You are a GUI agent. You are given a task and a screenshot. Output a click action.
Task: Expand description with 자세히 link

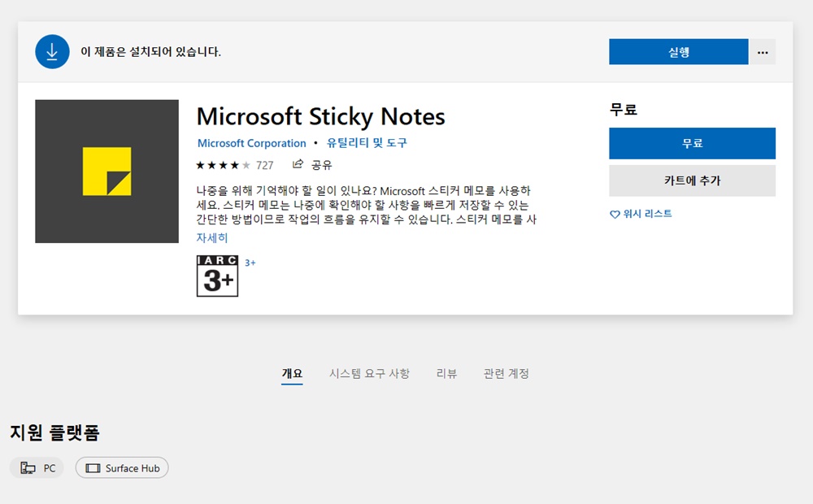tap(212, 237)
